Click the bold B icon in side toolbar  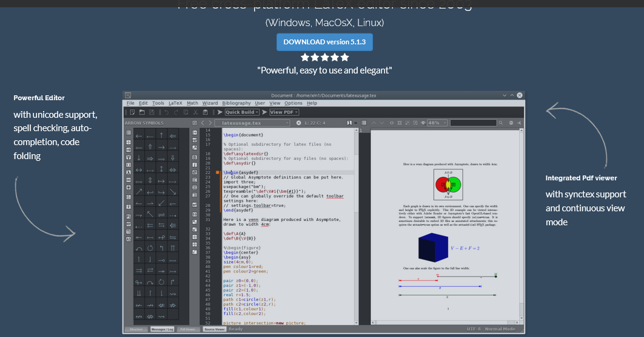click(194, 157)
